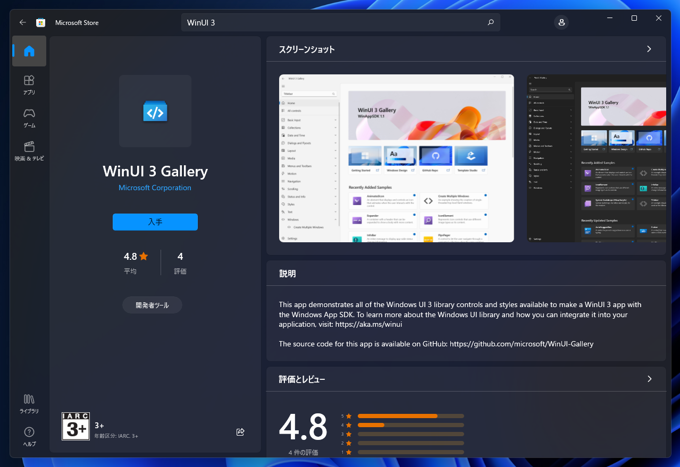This screenshot has height=467, width=680.
Task: Maximize the Microsoft Store window
Action: pyautogui.click(x=634, y=18)
